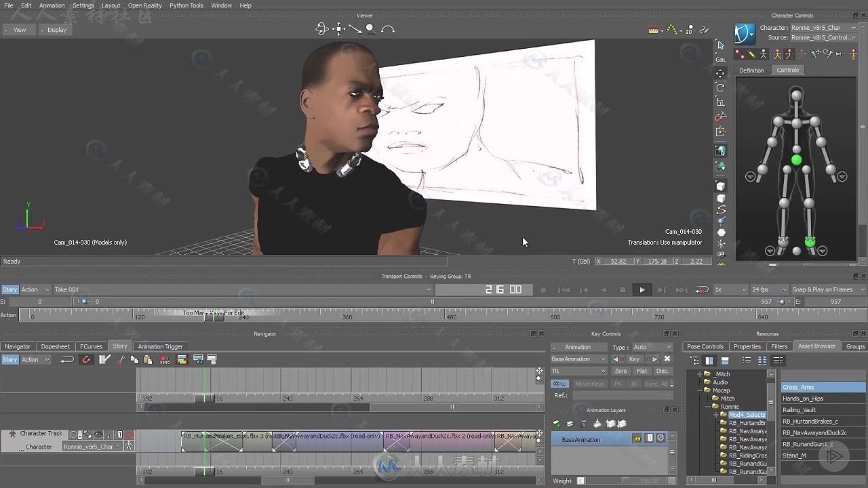Click the Key button in Key Controls
868x488 pixels.
tap(634, 359)
